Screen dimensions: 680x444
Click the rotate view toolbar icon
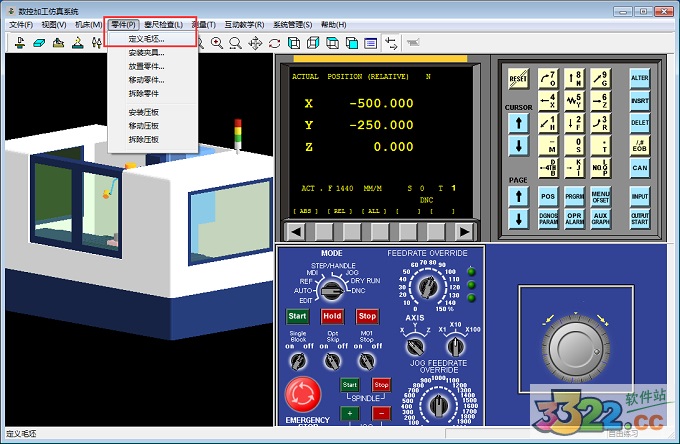point(274,43)
